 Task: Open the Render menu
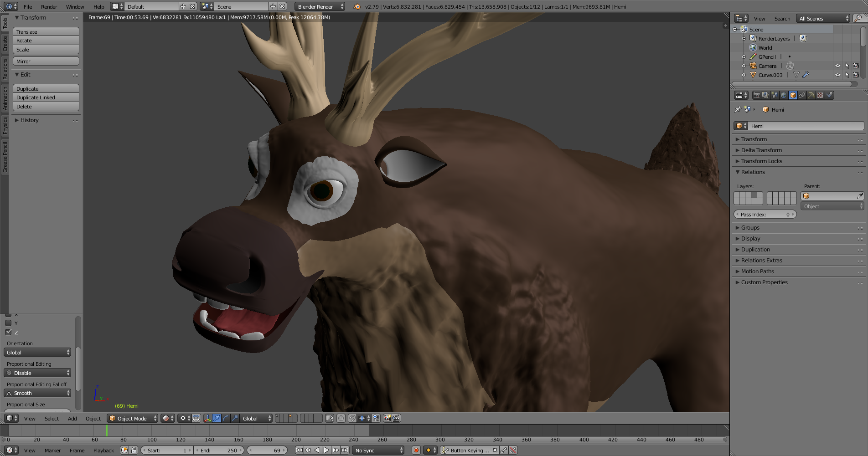49,6
